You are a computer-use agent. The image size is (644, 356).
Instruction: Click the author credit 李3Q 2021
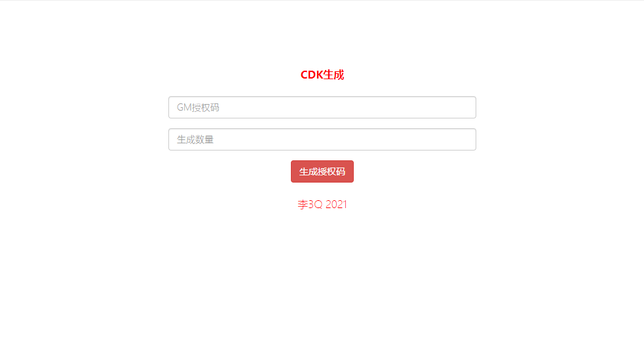(322, 204)
